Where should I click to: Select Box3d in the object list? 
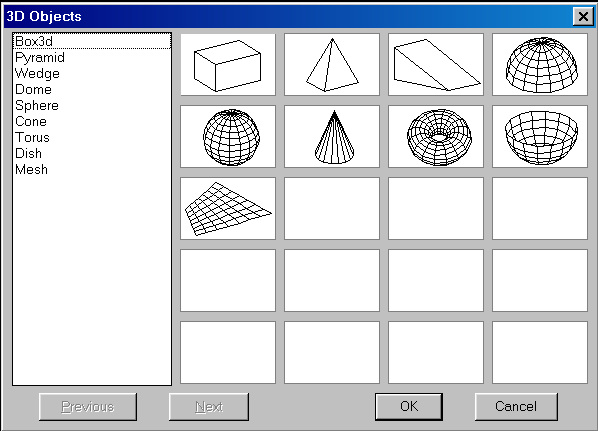tap(92, 41)
